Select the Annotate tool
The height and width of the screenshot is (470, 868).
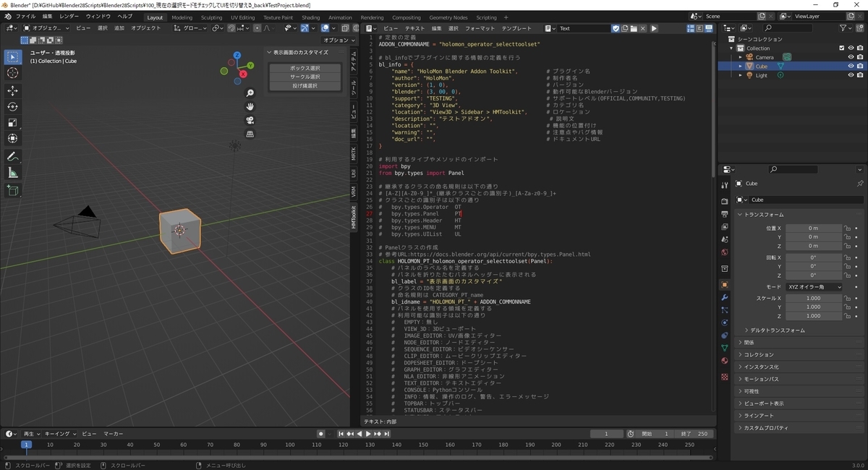point(13,156)
